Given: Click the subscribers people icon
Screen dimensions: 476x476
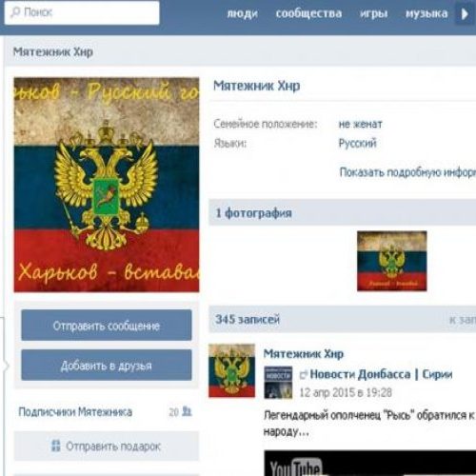Looking at the screenshot, I should pyautogui.click(x=188, y=411).
